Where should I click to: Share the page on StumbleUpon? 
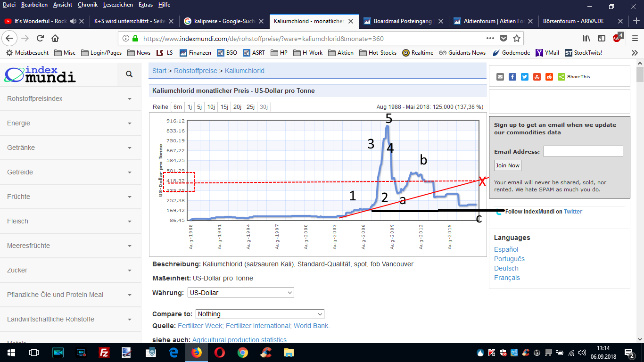point(537,77)
